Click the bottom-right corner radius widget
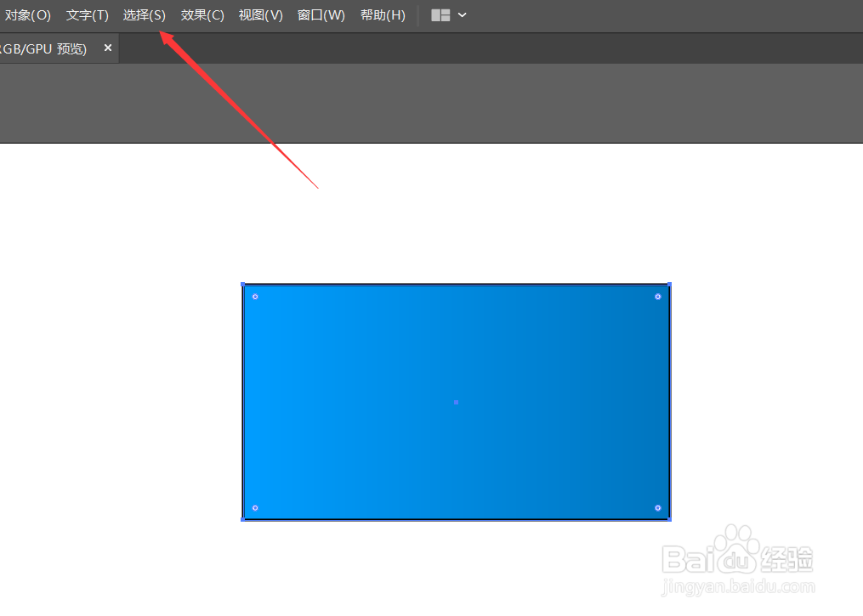This screenshot has height=616, width=863. [x=658, y=507]
